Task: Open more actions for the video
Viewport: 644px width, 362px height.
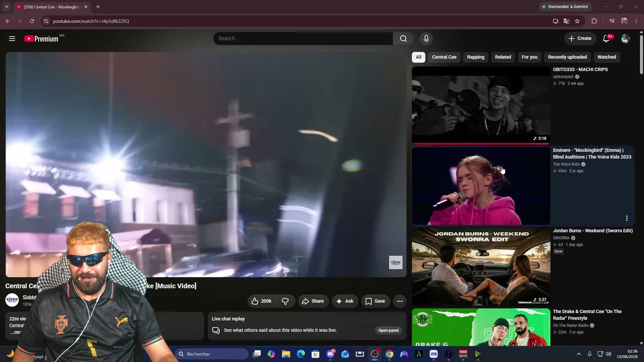Action: click(399, 301)
